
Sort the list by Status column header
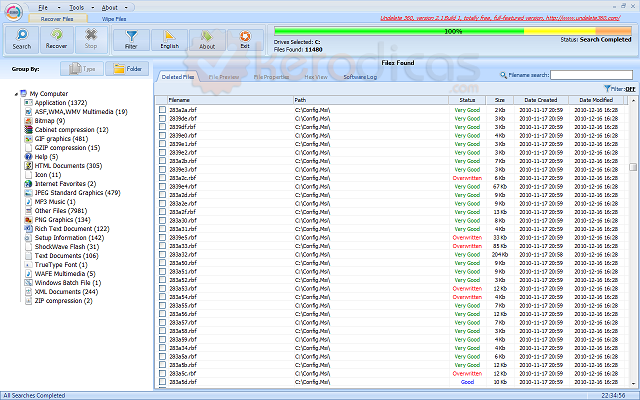467,100
